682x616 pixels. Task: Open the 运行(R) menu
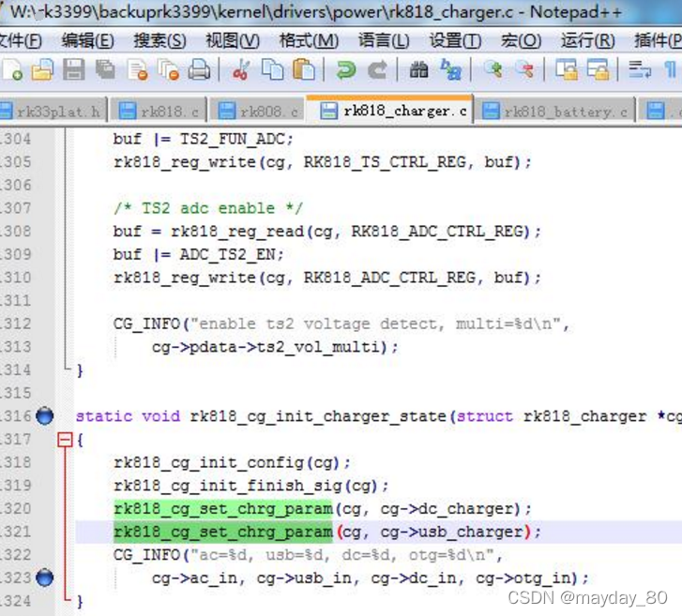(587, 41)
